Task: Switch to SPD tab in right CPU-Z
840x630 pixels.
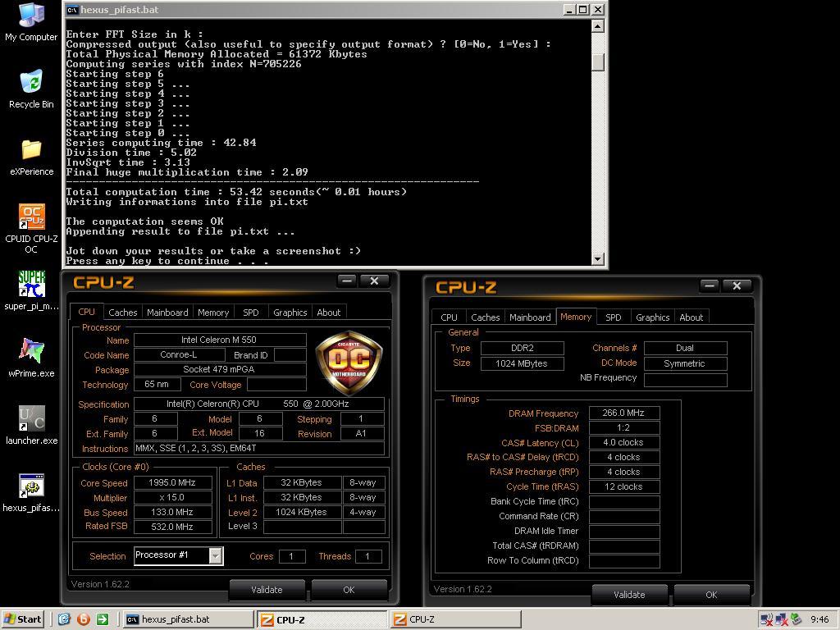Action: 614,317
